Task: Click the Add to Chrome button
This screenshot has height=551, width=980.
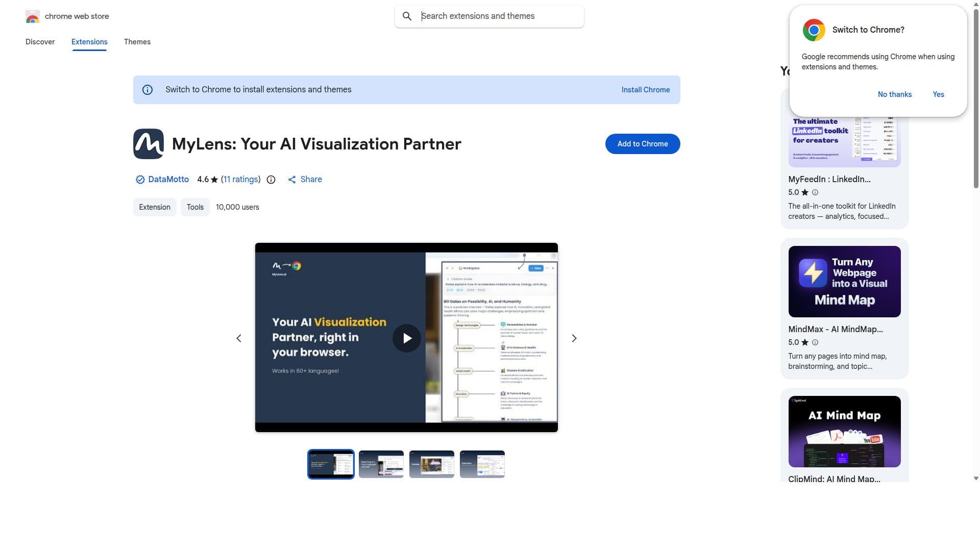Action: coord(643,144)
